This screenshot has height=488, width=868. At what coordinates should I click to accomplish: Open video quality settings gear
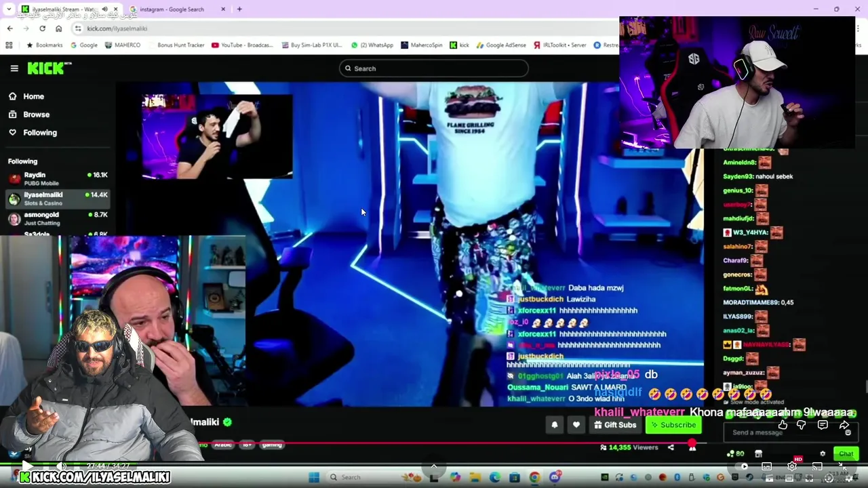click(792, 466)
